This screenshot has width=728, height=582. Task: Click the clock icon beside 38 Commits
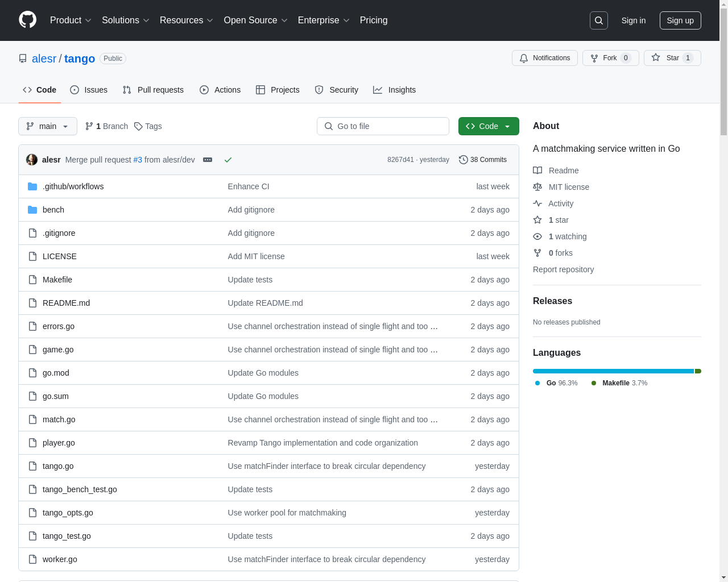(x=464, y=160)
